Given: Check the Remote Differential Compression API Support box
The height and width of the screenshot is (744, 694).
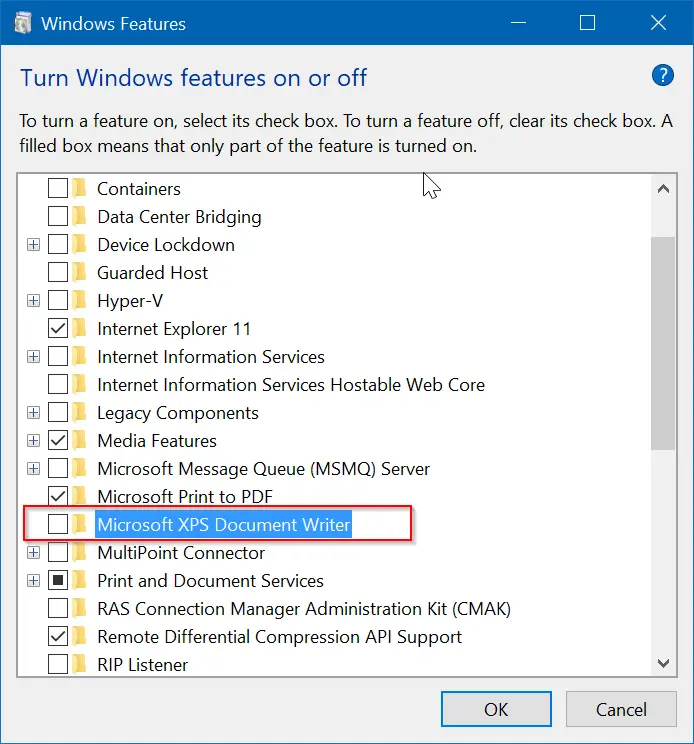Looking at the screenshot, I should pos(58,637).
